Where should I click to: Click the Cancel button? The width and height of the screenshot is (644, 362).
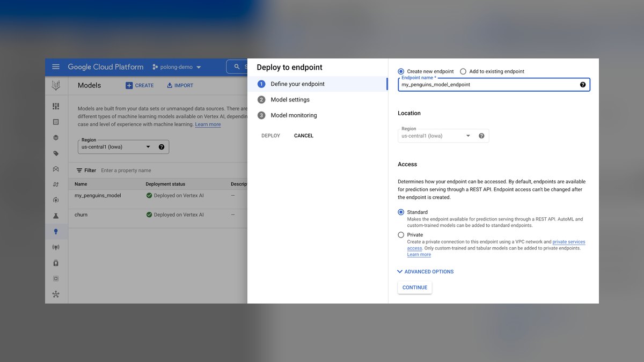304,136
